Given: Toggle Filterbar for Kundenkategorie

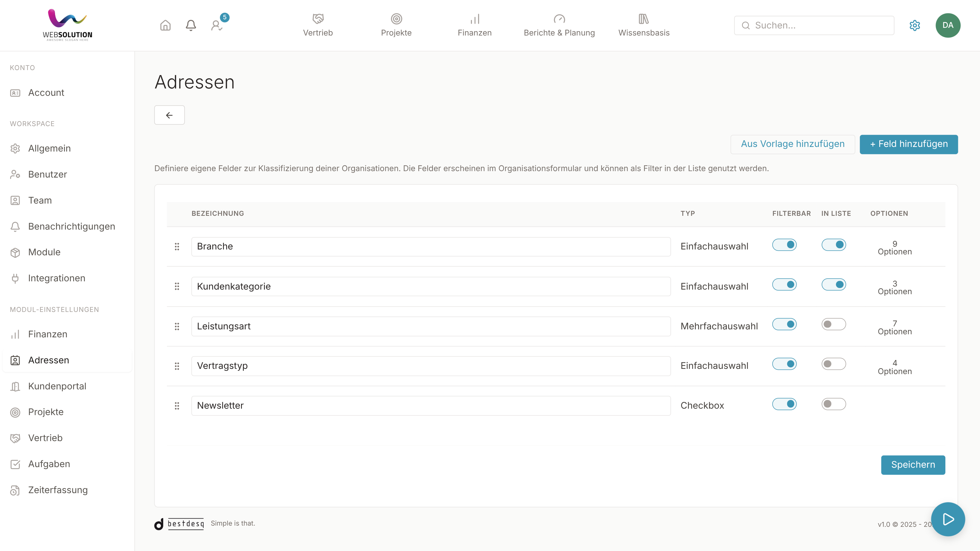Looking at the screenshot, I should click(x=784, y=284).
